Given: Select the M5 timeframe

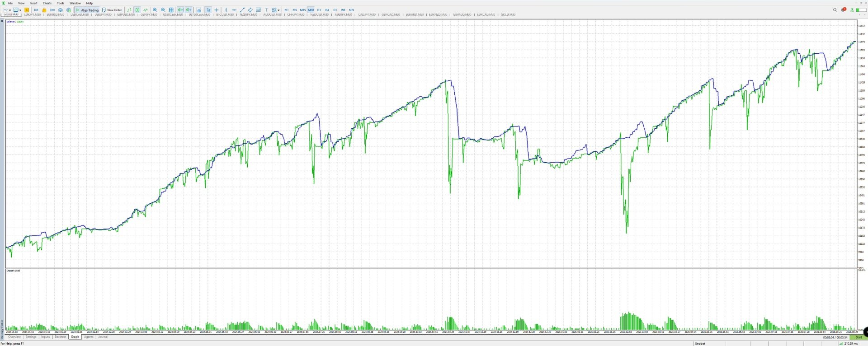Looking at the screenshot, I should (x=294, y=10).
